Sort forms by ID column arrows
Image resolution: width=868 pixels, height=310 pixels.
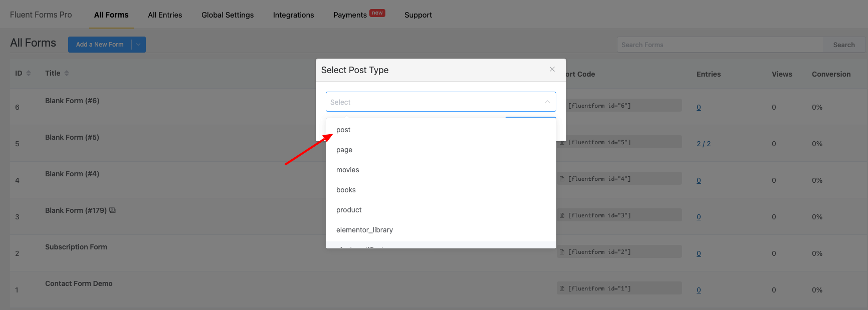click(29, 73)
